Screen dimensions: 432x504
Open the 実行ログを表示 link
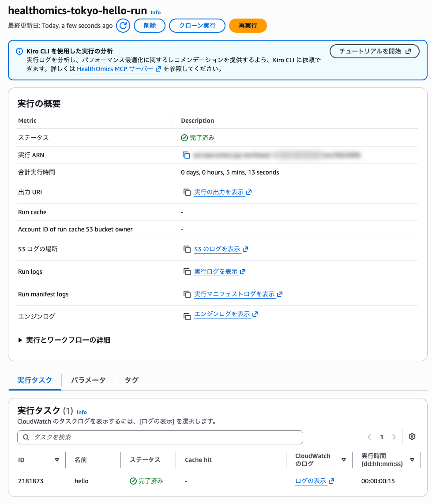220,272
